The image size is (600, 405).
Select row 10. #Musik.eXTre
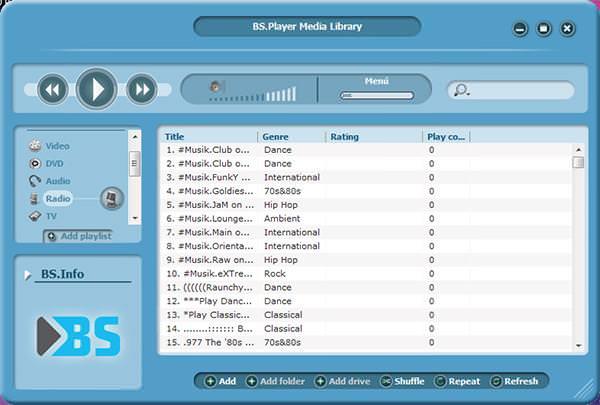point(365,274)
